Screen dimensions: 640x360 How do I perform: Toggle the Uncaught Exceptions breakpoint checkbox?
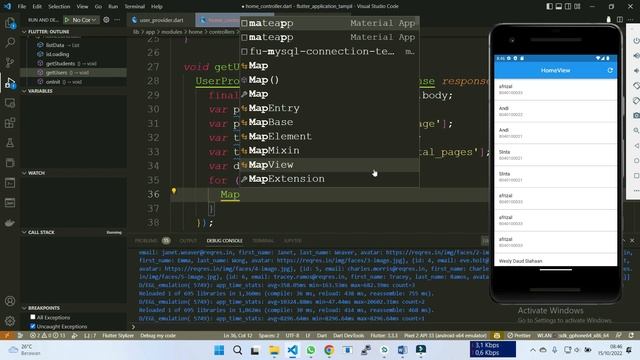33,327
